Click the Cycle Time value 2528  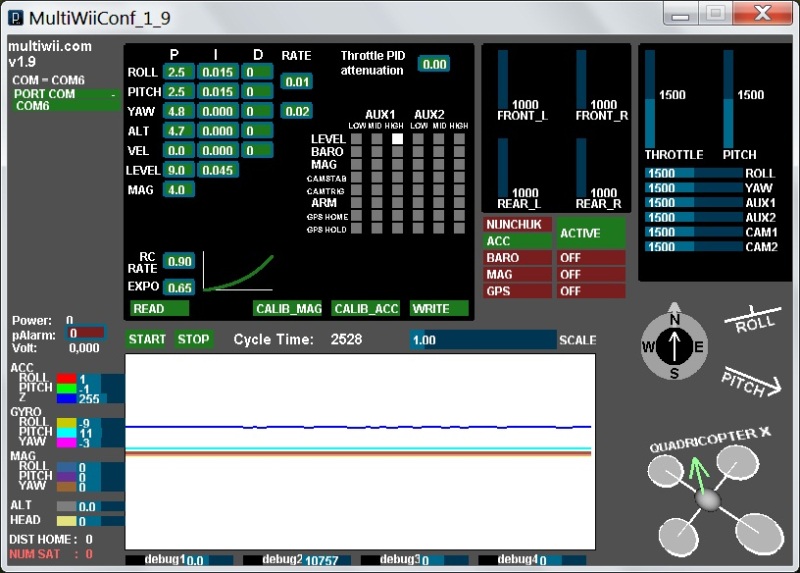click(x=346, y=339)
